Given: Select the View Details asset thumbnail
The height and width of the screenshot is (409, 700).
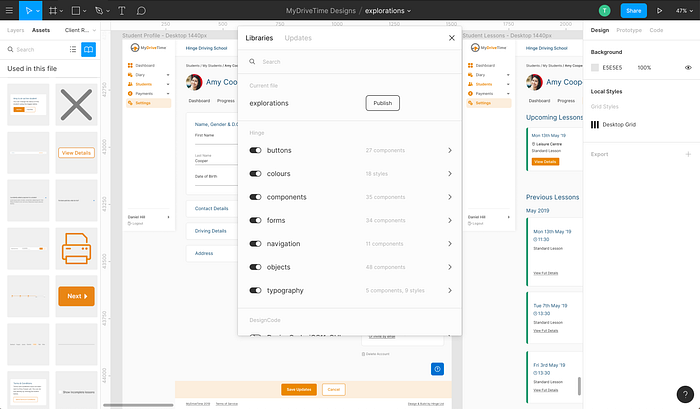Looking at the screenshot, I should coord(76,153).
